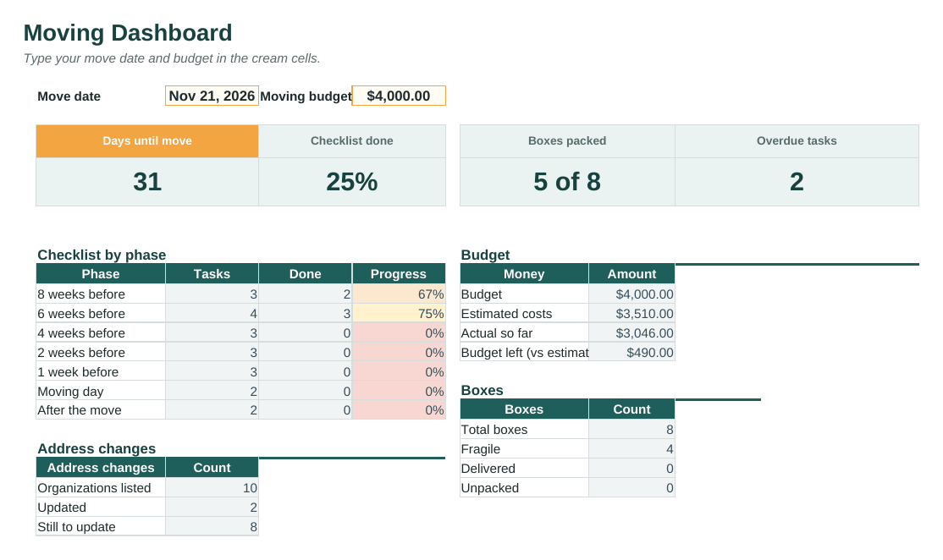
Task: Click the Move date label
Action: [x=69, y=96]
